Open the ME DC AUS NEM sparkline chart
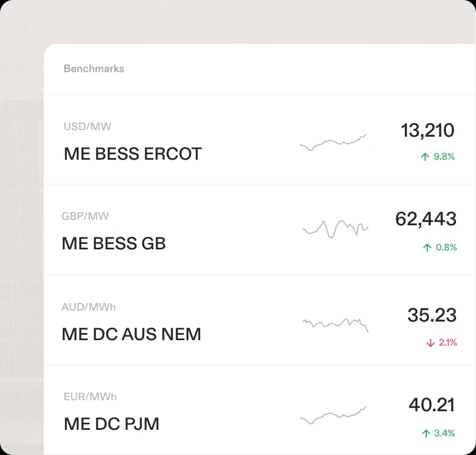This screenshot has height=455, width=476. [x=335, y=325]
